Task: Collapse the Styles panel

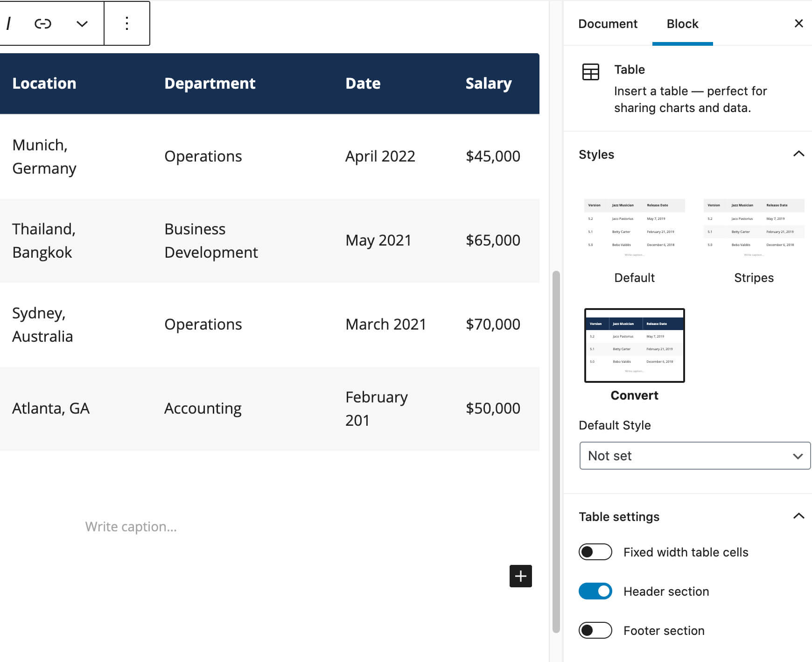Action: (798, 154)
